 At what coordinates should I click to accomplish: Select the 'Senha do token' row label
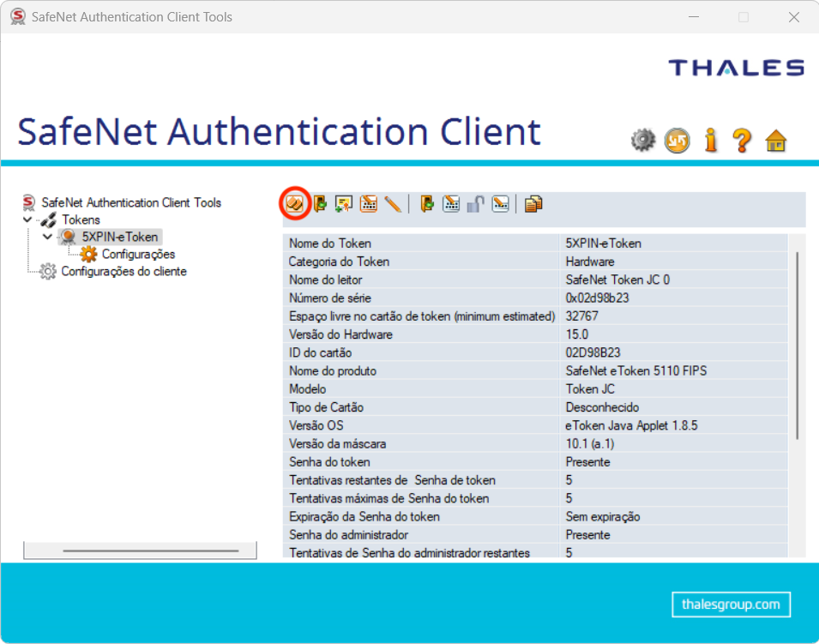pyautogui.click(x=329, y=463)
